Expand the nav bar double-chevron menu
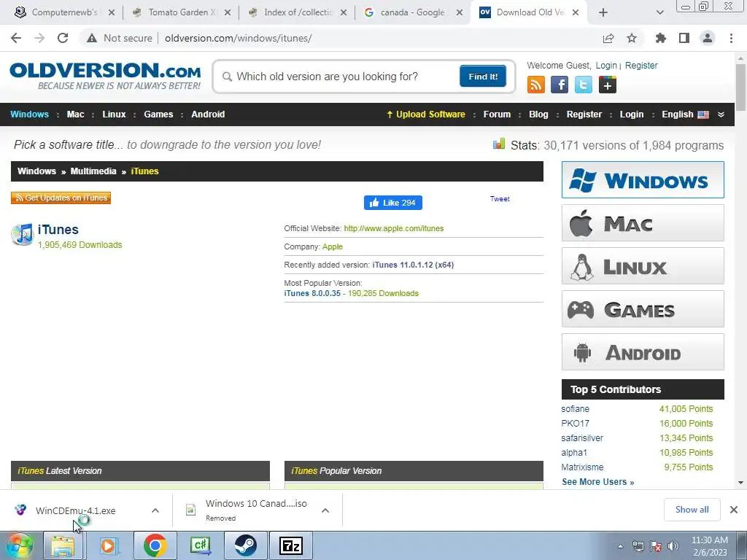Screen dimensions: 747x560 721,114
